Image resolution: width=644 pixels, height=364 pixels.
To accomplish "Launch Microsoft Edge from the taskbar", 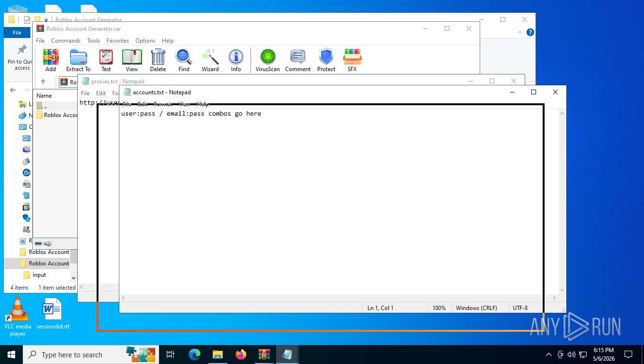I will (195, 355).
